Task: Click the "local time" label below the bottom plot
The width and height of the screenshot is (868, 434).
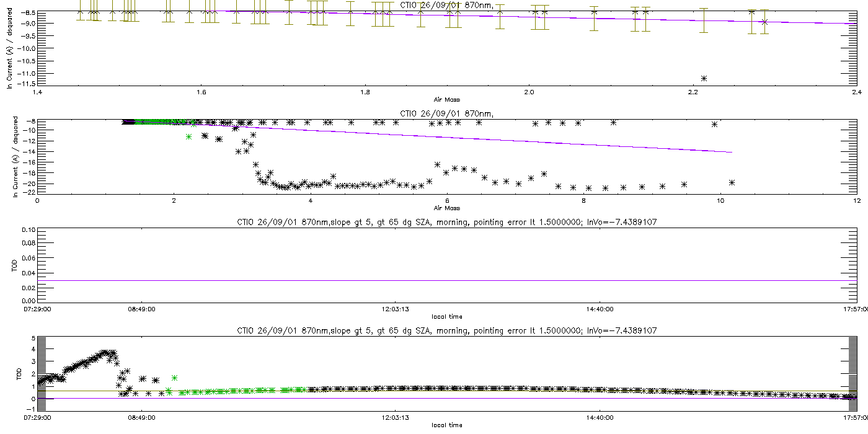Action: [447, 425]
